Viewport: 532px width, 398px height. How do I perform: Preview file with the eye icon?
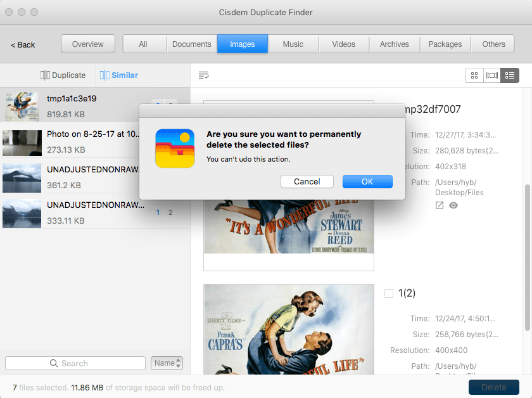pos(453,205)
